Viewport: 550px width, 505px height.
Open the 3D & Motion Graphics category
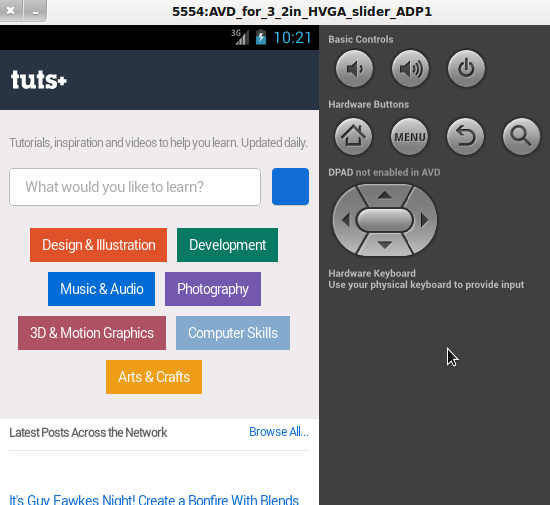pos(92,333)
